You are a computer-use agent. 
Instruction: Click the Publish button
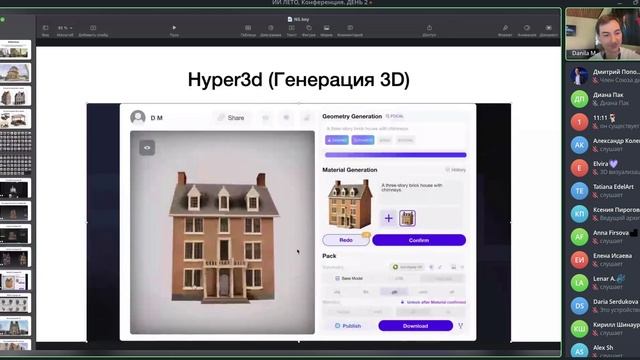(348, 326)
